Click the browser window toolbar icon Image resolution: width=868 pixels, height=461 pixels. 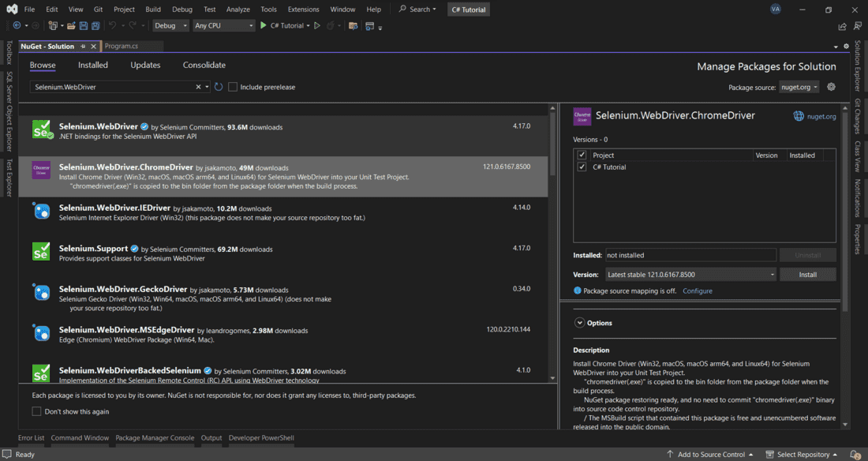pos(369,25)
